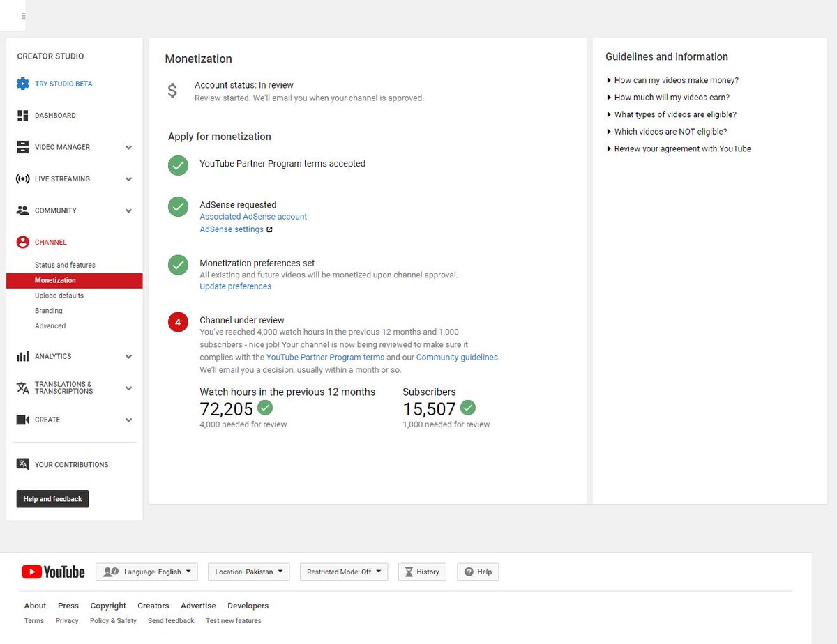This screenshot has width=837, height=644.
Task: Click green checkmark beside AdSense requested
Action: [179, 207]
